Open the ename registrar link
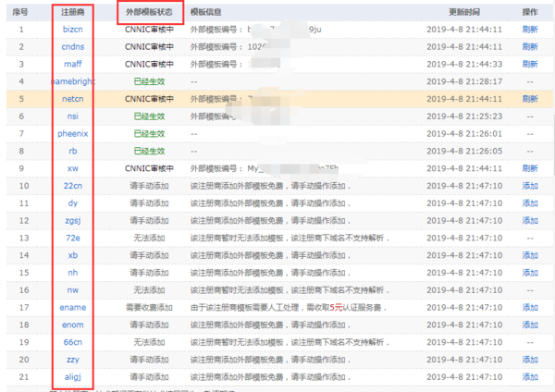 72,308
